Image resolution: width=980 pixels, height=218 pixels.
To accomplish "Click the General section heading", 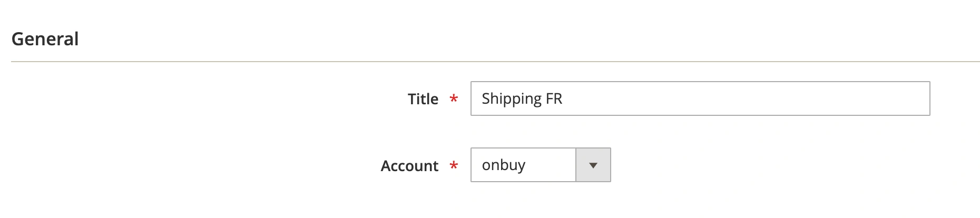I will pyautogui.click(x=45, y=39).
